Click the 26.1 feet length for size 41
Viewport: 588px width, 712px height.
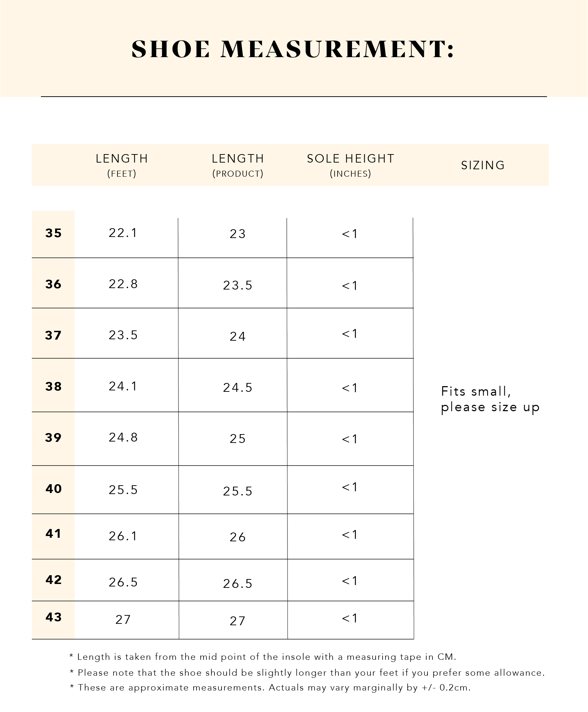point(123,536)
